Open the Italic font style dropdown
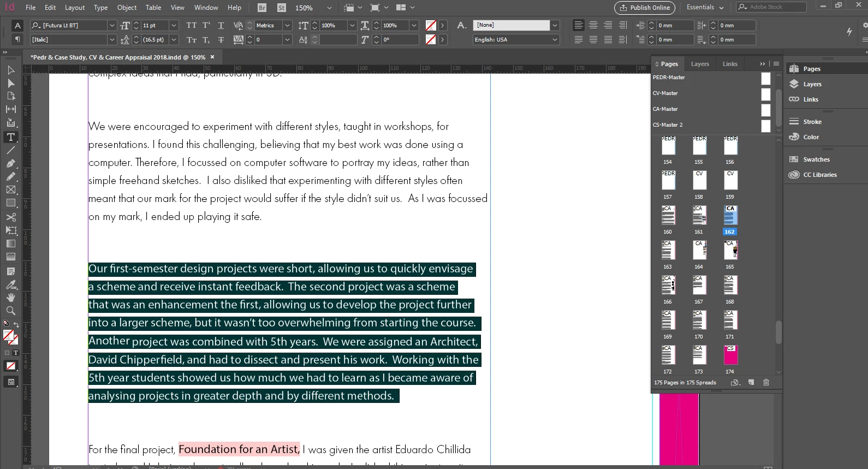868x469 pixels. coord(112,40)
